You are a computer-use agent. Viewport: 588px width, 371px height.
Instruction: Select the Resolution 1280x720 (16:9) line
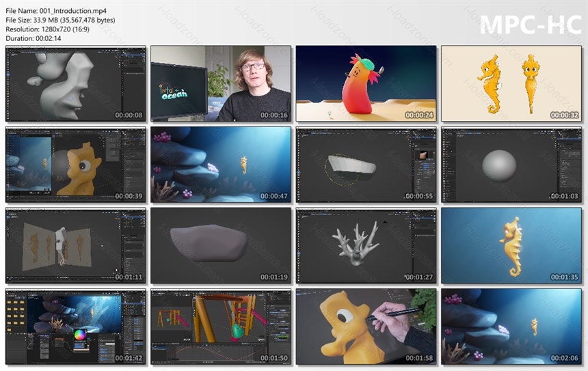pyautogui.click(x=48, y=29)
